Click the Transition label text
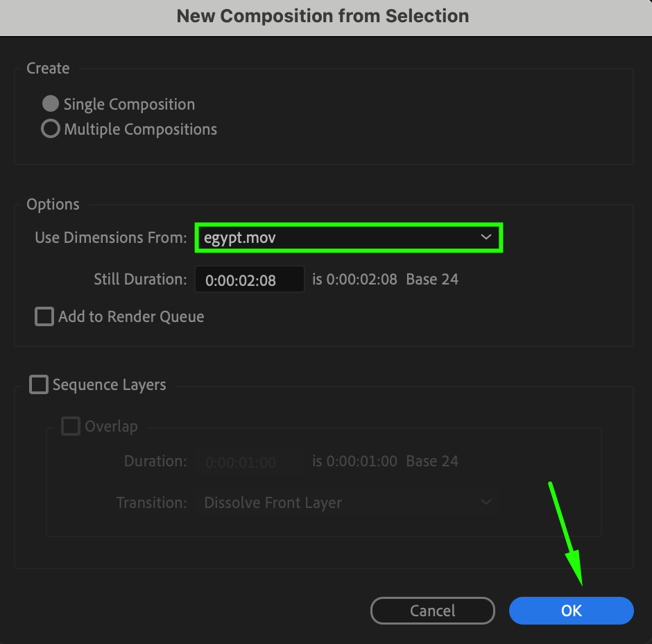 click(151, 502)
